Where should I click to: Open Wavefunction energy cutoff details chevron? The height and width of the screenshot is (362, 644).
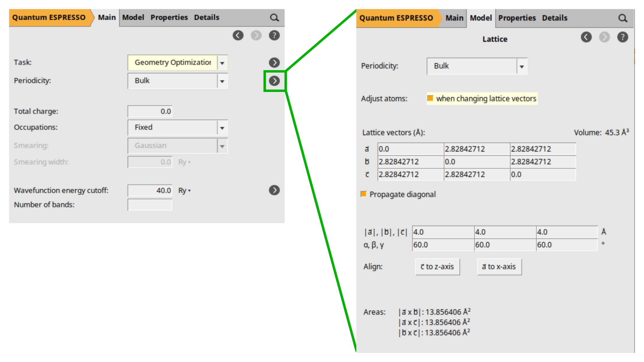[x=274, y=190]
